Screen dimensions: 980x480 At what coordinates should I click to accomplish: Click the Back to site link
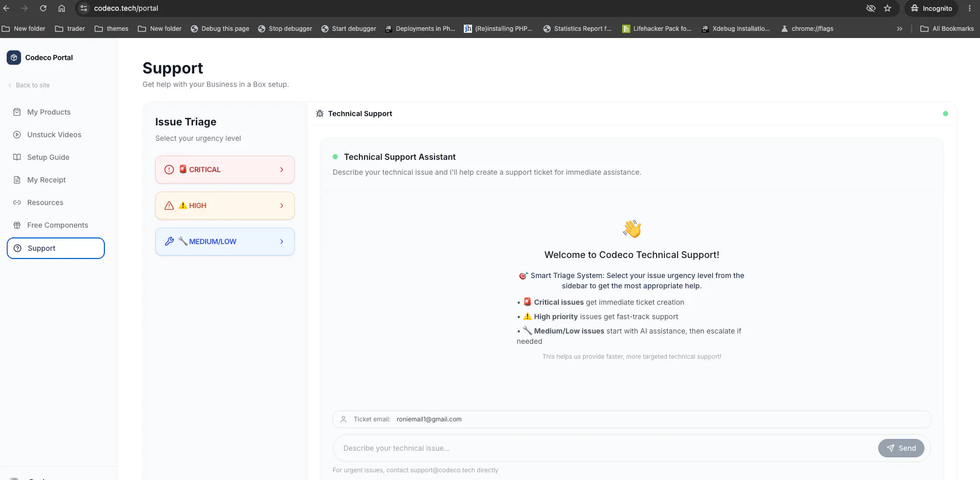coord(29,85)
